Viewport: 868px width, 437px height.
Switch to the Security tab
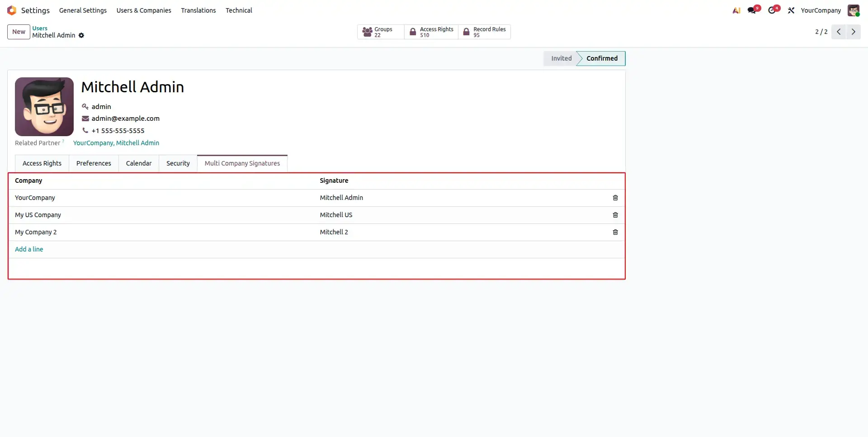coord(178,163)
